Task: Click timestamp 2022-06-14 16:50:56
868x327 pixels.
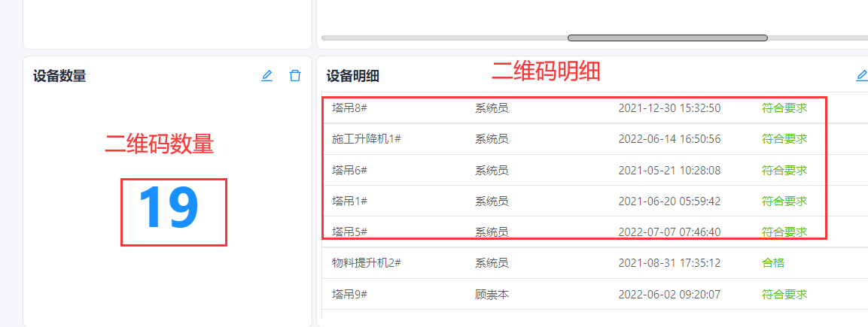Action: [x=669, y=139]
